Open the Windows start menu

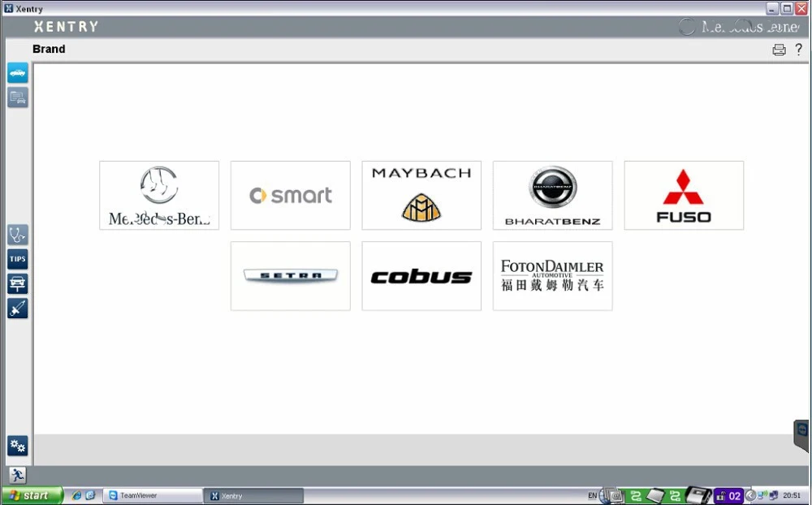click(32, 496)
